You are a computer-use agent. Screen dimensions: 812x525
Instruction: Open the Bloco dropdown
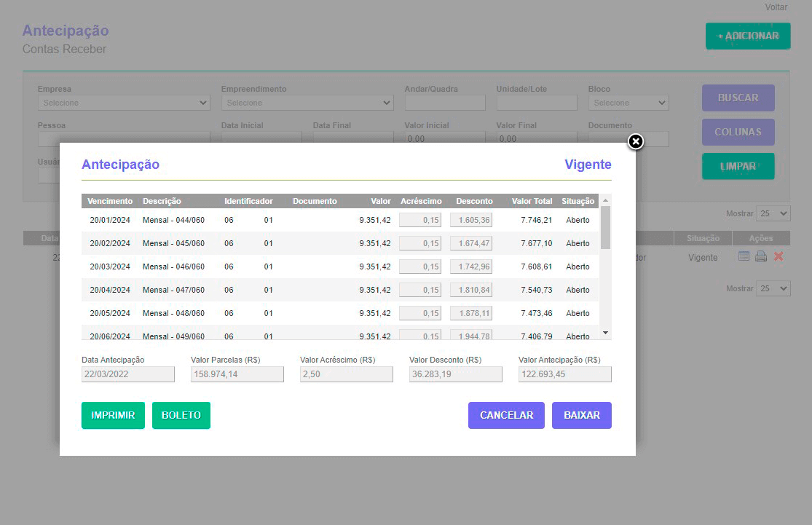[x=628, y=103]
